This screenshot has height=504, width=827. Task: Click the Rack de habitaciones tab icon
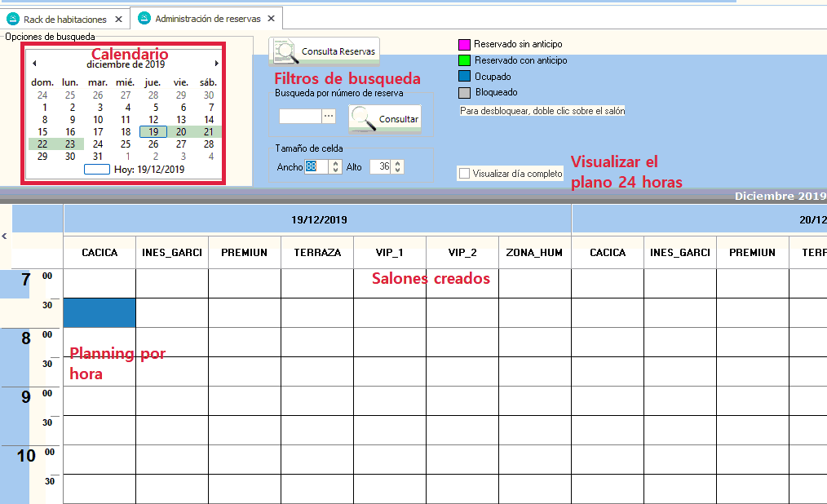13,19
